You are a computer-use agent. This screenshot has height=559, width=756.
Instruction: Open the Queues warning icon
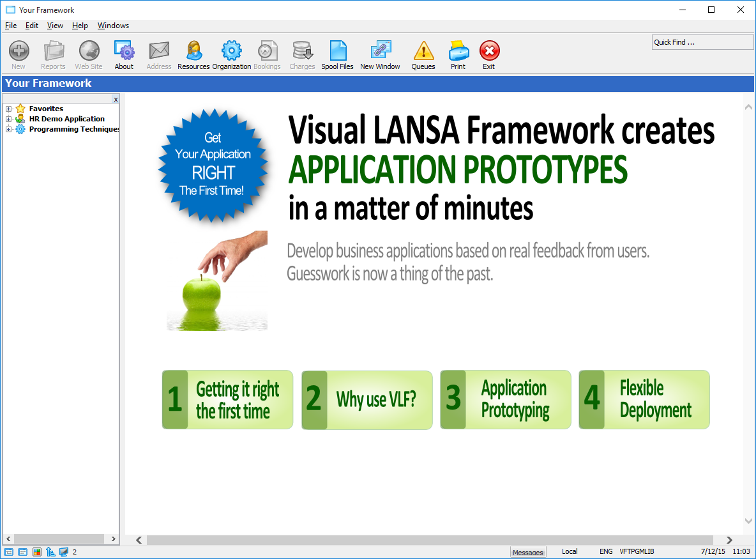tap(423, 50)
